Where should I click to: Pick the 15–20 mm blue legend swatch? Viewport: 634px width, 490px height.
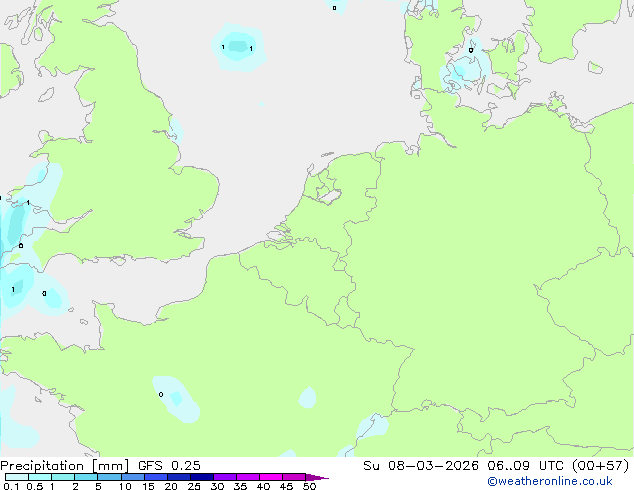pos(156,477)
